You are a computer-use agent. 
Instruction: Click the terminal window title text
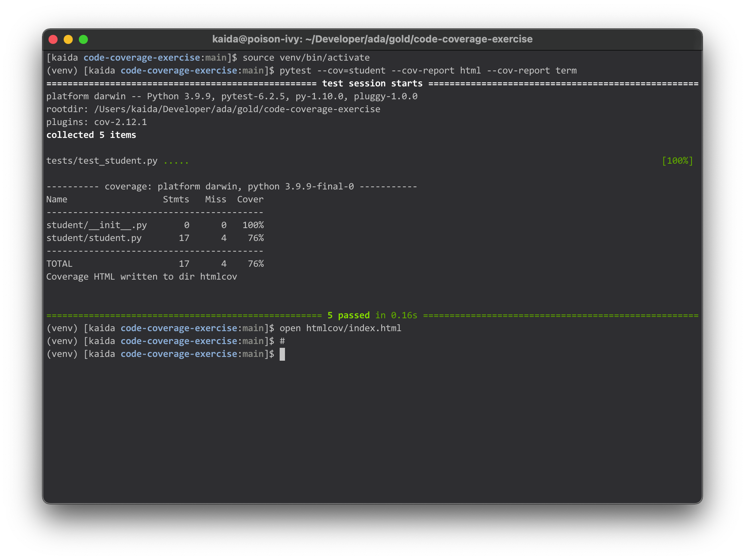pyautogui.click(x=372, y=39)
